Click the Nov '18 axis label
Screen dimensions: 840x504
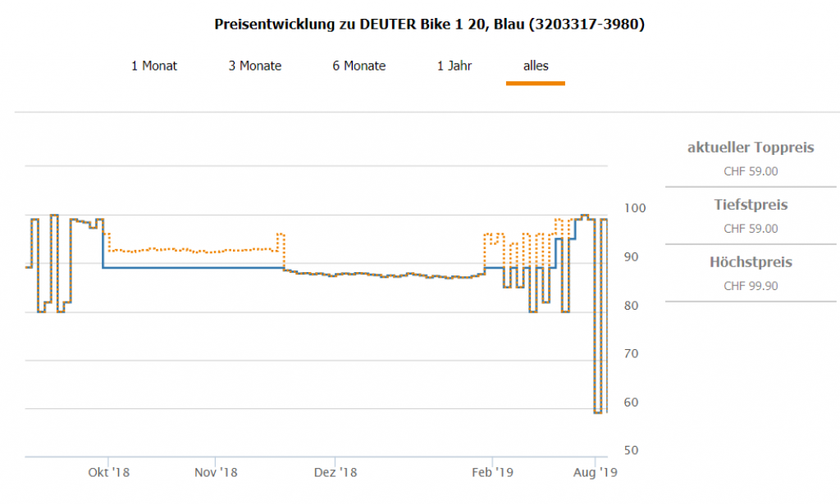pos(217,472)
